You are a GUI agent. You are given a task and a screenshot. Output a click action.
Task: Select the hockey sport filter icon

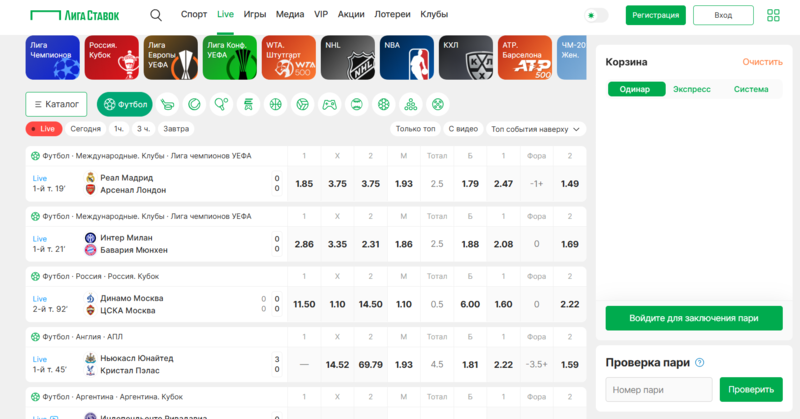168,103
